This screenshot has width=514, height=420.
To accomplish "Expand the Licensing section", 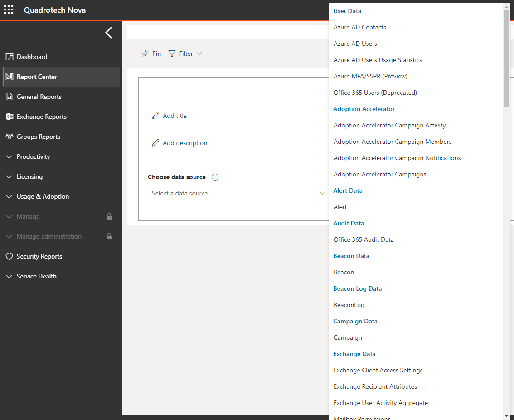I will coord(9,177).
